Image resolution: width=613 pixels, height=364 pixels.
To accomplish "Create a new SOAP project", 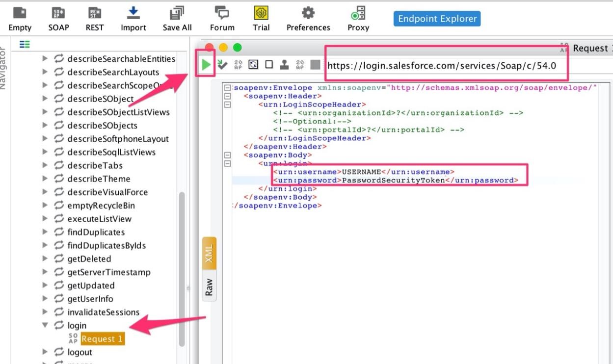I will [59, 18].
